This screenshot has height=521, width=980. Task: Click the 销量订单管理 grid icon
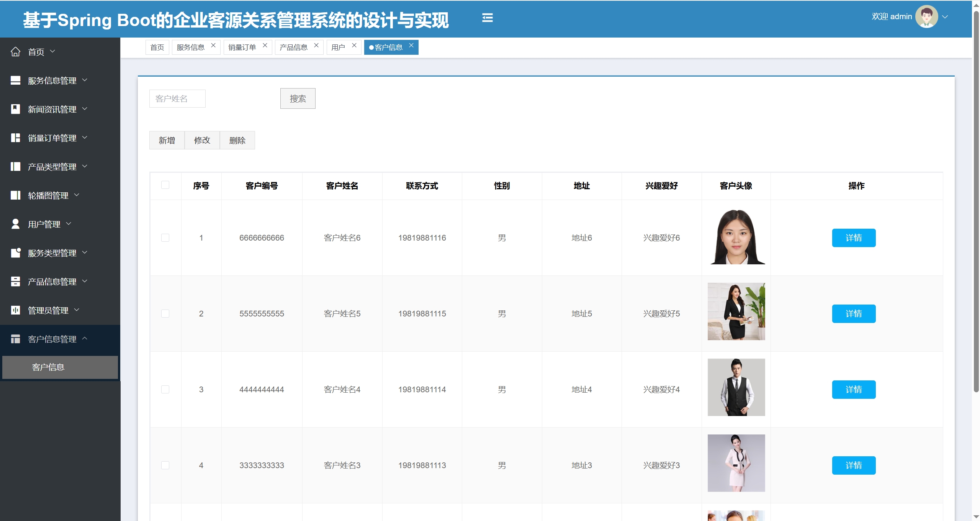(x=15, y=138)
